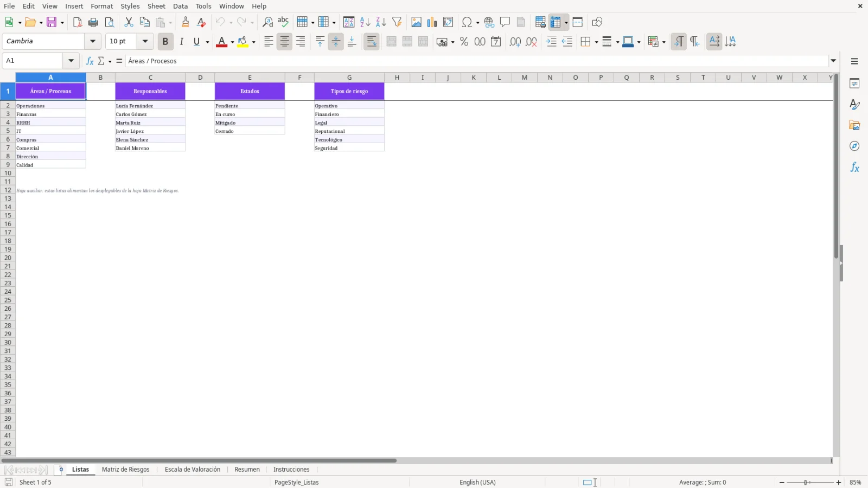The width and height of the screenshot is (868, 488).
Task: Click the Clone Formatting paintbrush icon
Action: (x=186, y=22)
